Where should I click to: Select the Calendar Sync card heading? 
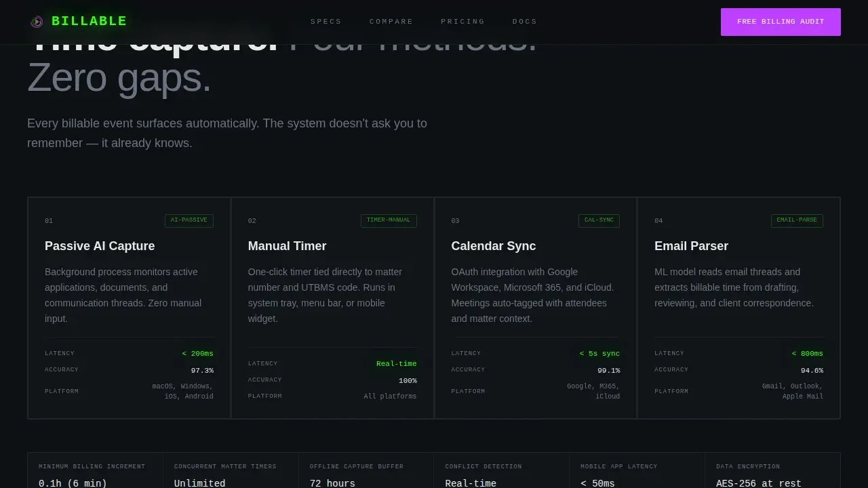[494, 246]
